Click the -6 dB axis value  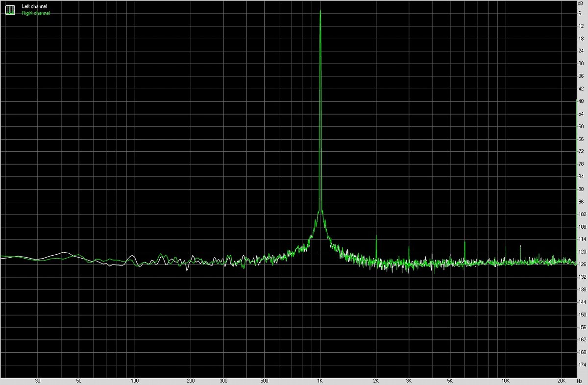[580, 13]
